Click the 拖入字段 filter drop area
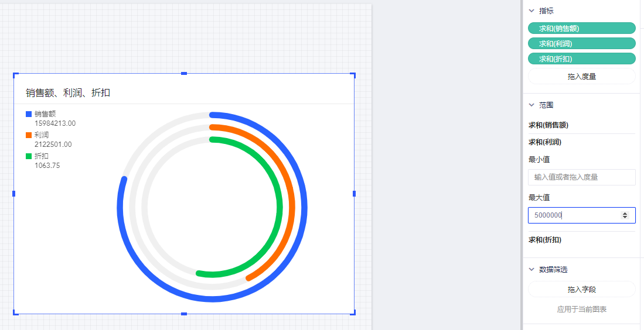644x330 pixels. click(x=581, y=290)
